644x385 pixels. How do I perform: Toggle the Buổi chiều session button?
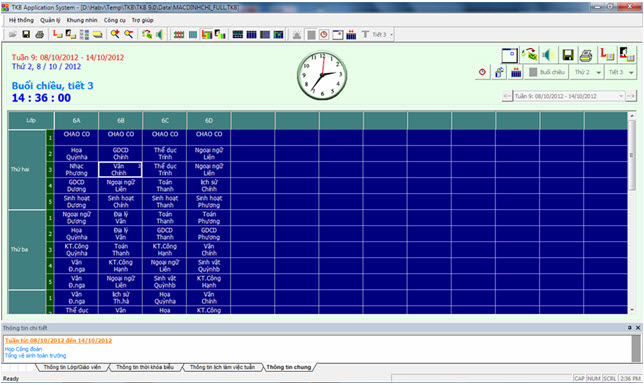547,72
